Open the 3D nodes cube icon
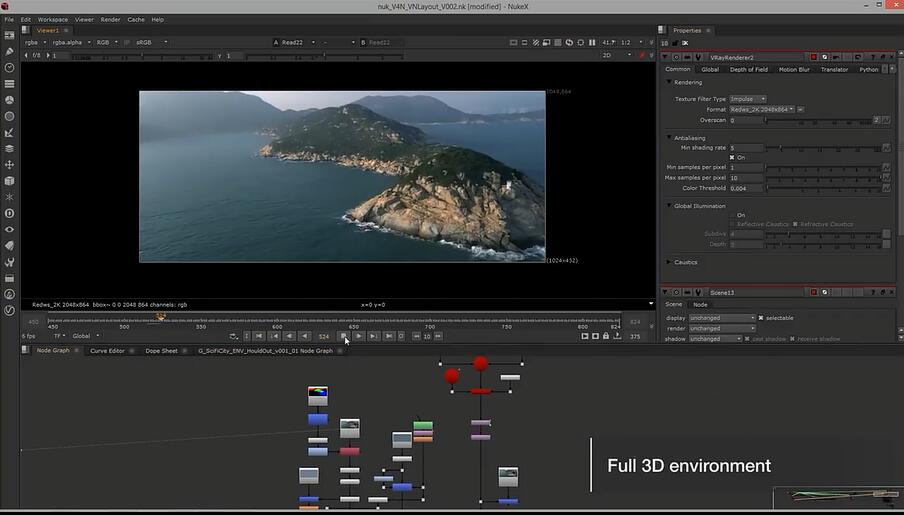The image size is (904, 515). click(9, 181)
